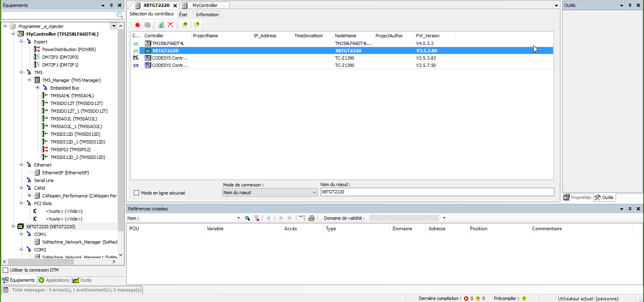Image resolution: width=644 pixels, height=302 pixels.
Task: Open the MyController editor tab
Action: click(205, 5)
